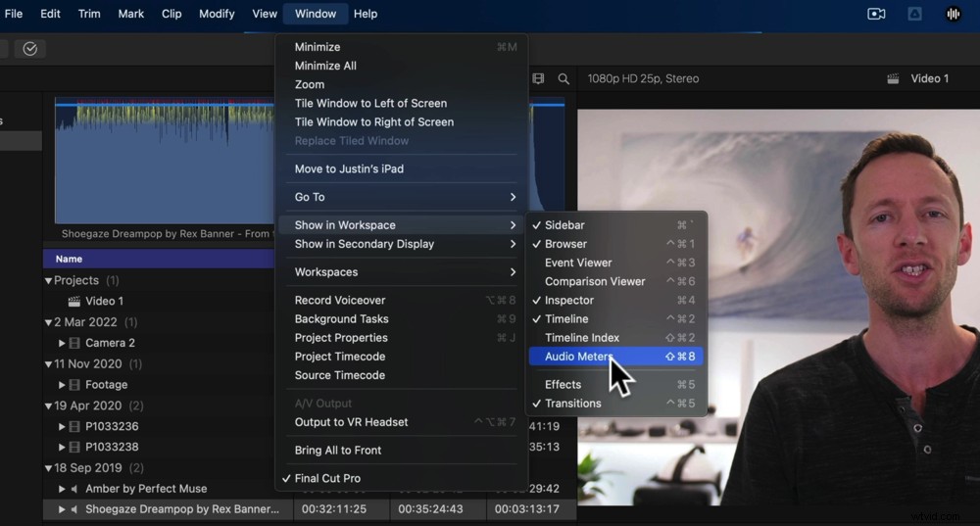Open the Modify menu
Viewport: 980px width, 526px height.
(217, 14)
